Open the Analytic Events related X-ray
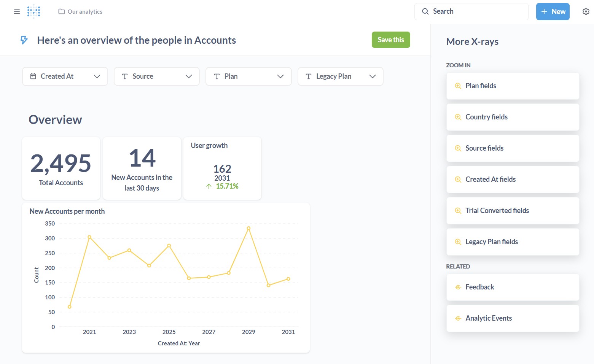The width and height of the screenshot is (594, 364). (x=513, y=318)
